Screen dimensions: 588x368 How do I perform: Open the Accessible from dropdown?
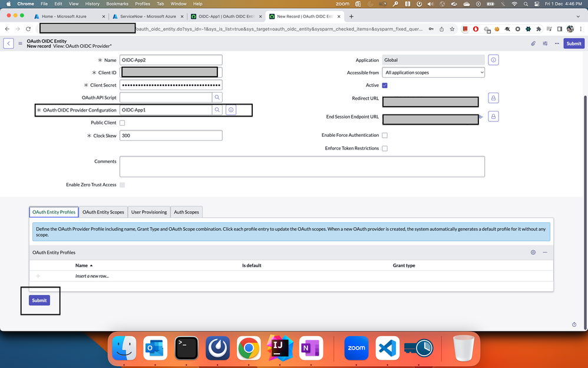click(x=433, y=72)
